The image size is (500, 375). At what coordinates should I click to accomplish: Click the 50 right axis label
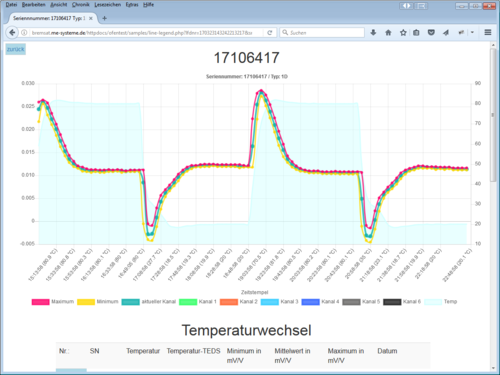pos(478,164)
